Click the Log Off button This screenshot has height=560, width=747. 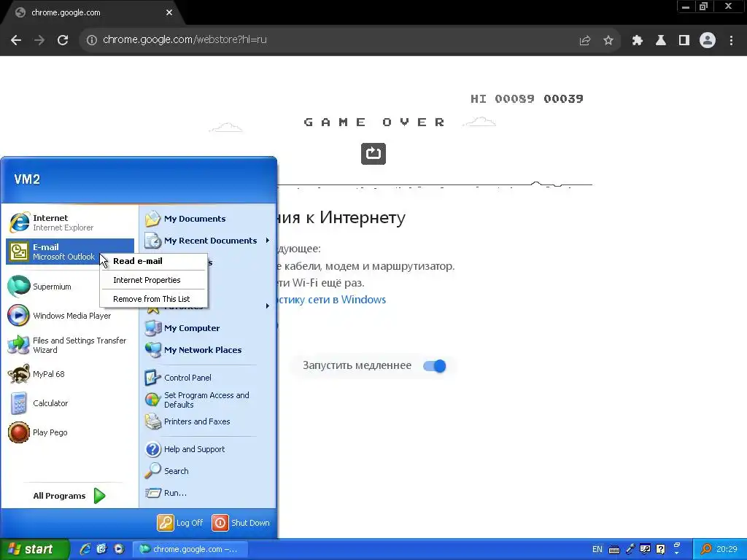(x=180, y=523)
